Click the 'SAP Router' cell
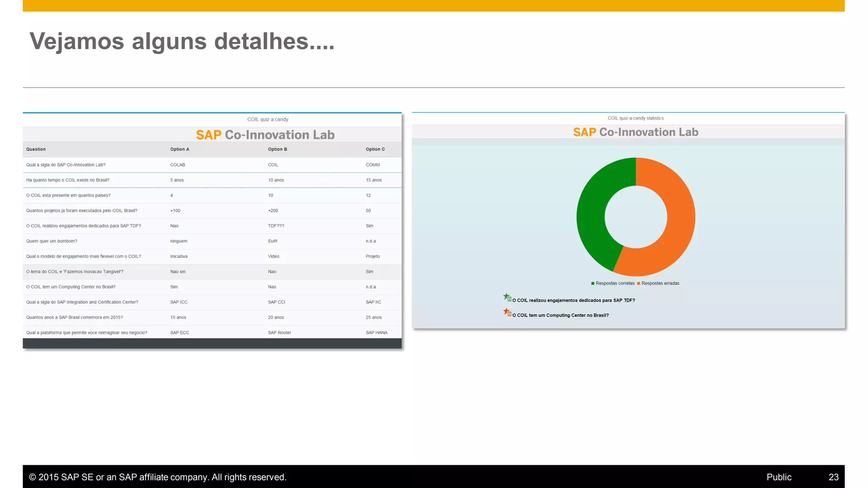This screenshot has height=488, width=868. (x=280, y=333)
